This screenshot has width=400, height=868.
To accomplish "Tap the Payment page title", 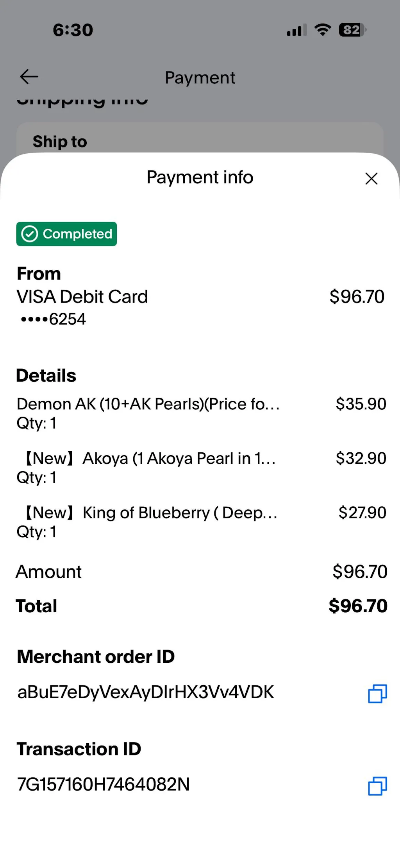I will click(x=200, y=77).
